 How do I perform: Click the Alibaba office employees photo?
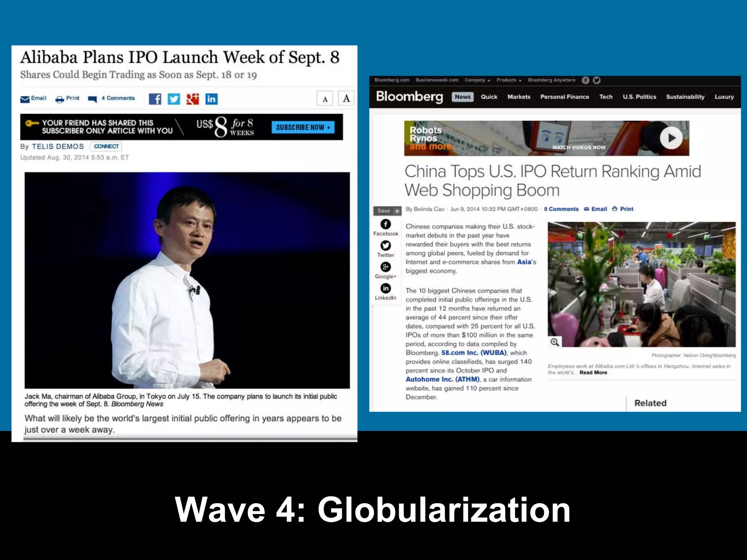[x=642, y=284]
